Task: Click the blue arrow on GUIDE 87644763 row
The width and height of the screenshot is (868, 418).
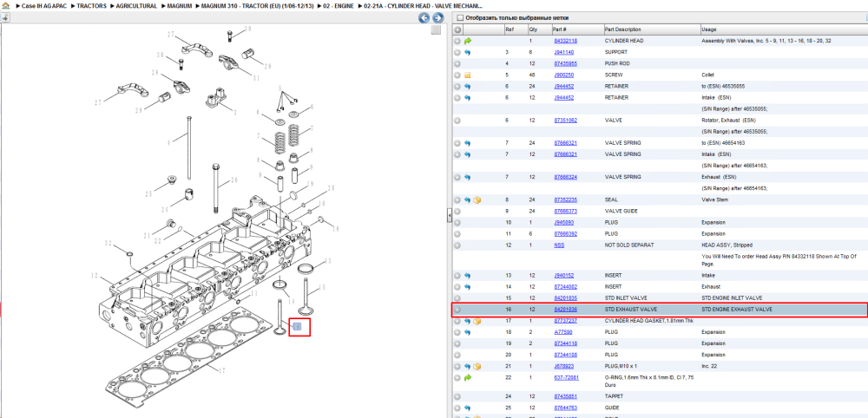Action: tap(468, 408)
